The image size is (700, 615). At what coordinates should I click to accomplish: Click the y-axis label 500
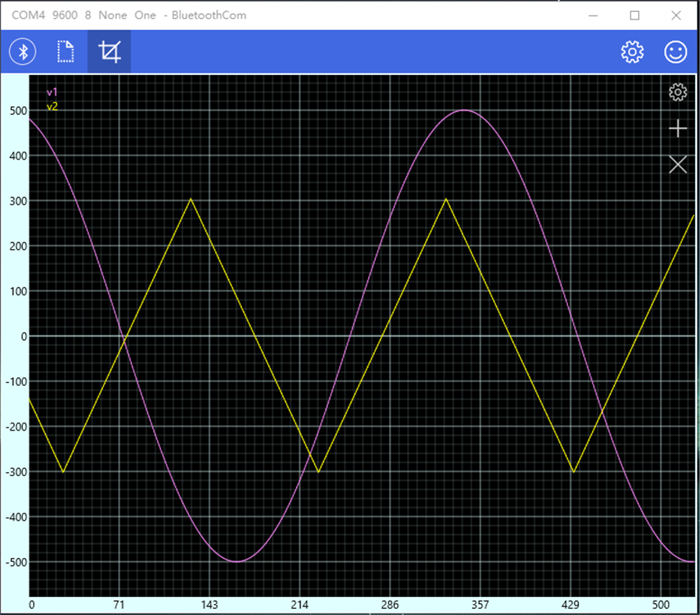(18, 111)
